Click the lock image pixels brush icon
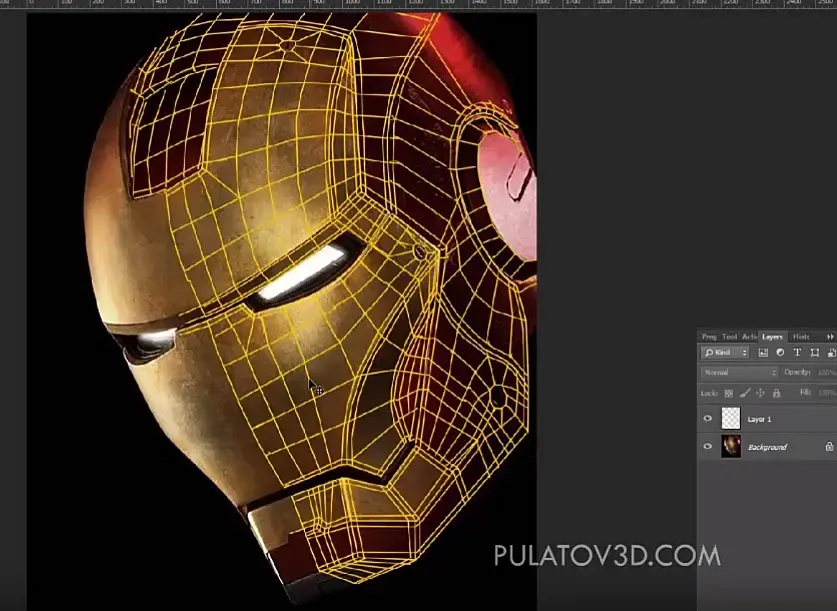Screen dimensions: 837x611 point(745,393)
